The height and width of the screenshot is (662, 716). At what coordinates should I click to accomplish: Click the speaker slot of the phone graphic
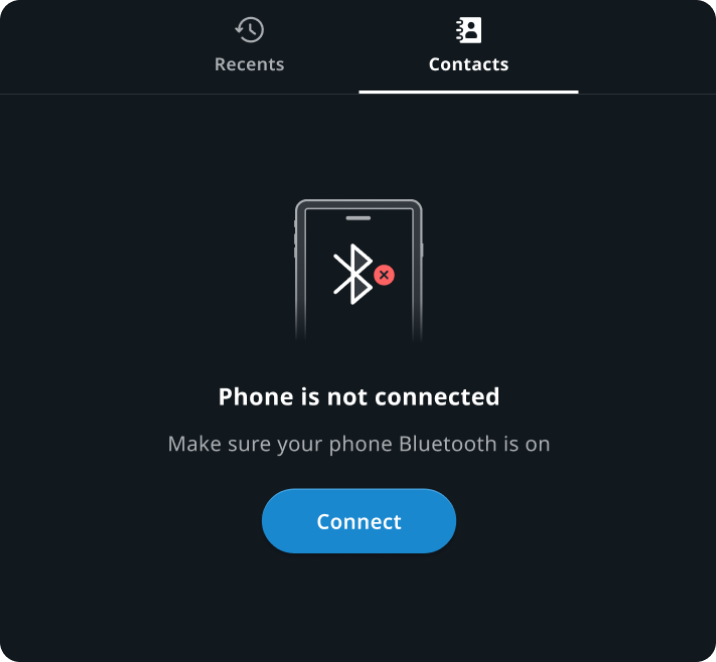tap(358, 218)
